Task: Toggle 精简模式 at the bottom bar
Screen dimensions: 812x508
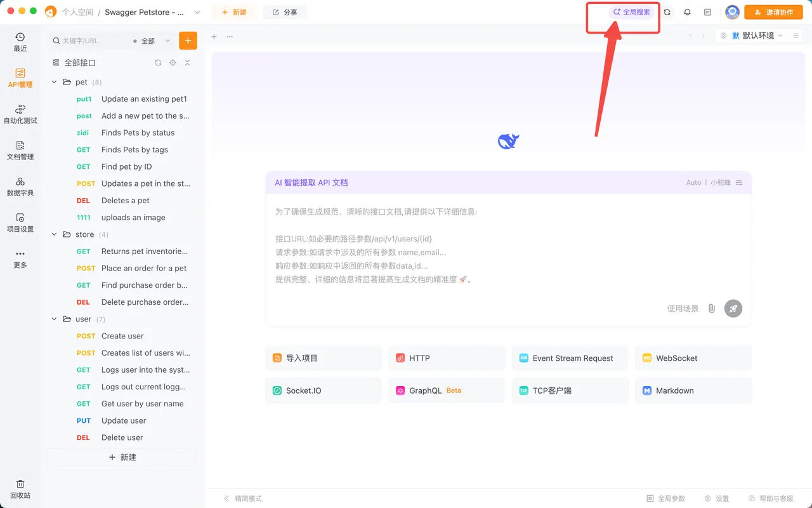Action: coord(242,498)
